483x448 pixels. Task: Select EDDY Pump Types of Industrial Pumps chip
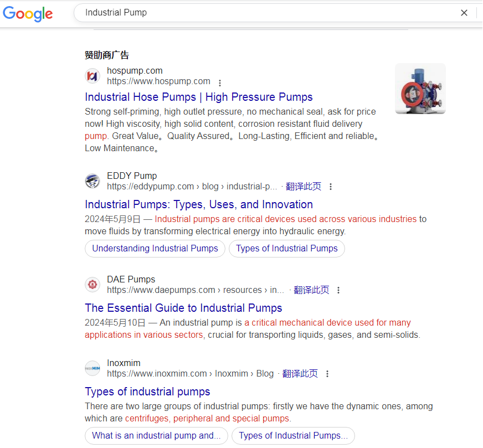pyautogui.click(x=287, y=249)
